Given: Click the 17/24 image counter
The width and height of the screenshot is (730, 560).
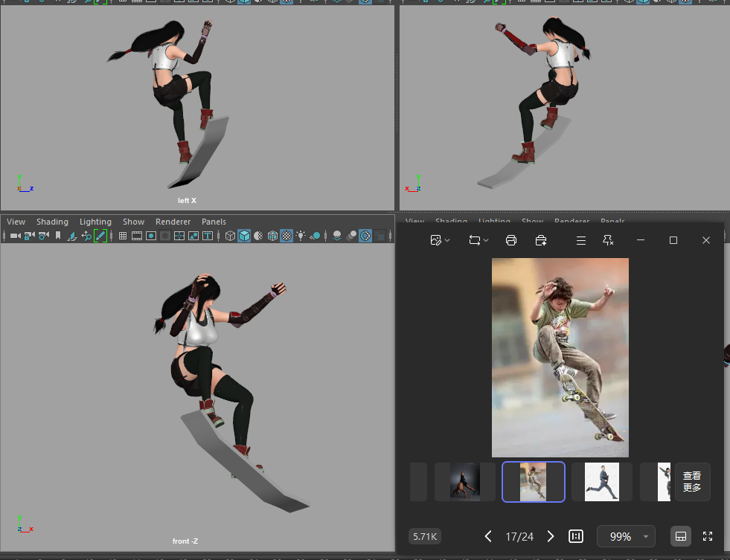Looking at the screenshot, I should click(x=519, y=537).
